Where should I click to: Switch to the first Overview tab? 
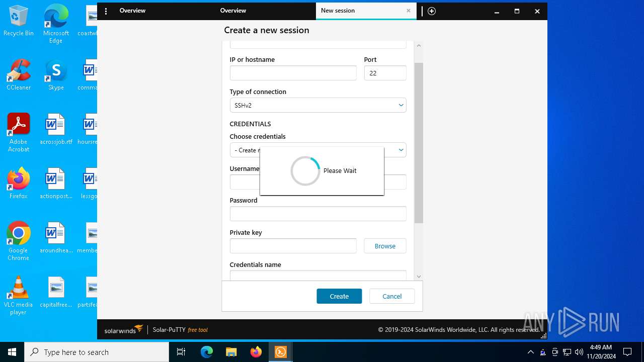(132, 11)
